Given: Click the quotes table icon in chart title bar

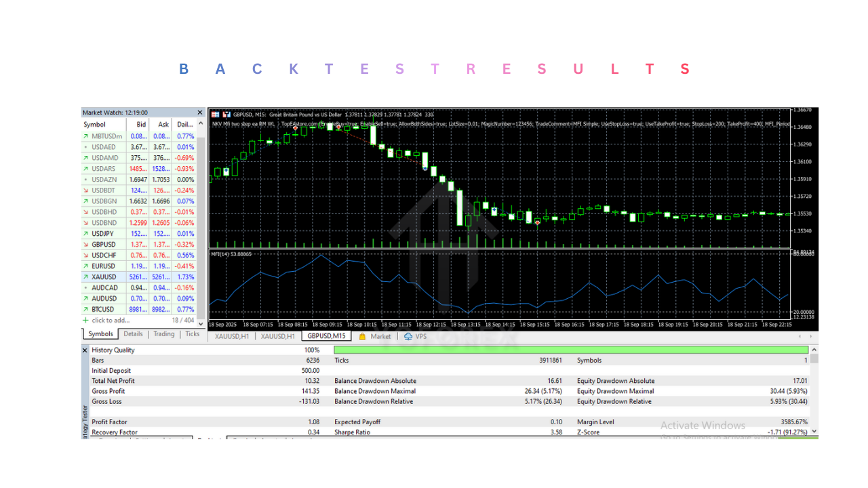Looking at the screenshot, I should pos(215,114).
